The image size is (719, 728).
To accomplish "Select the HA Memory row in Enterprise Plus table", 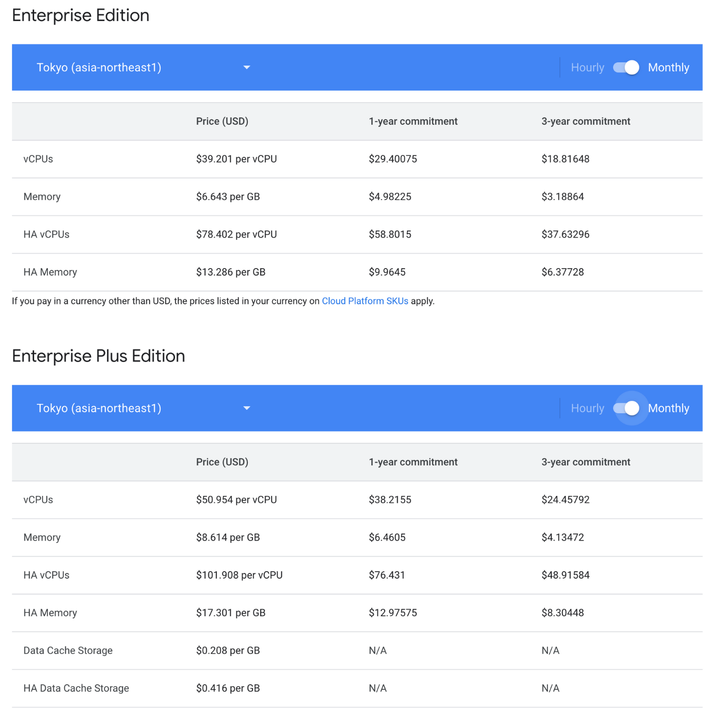I will (x=50, y=612).
